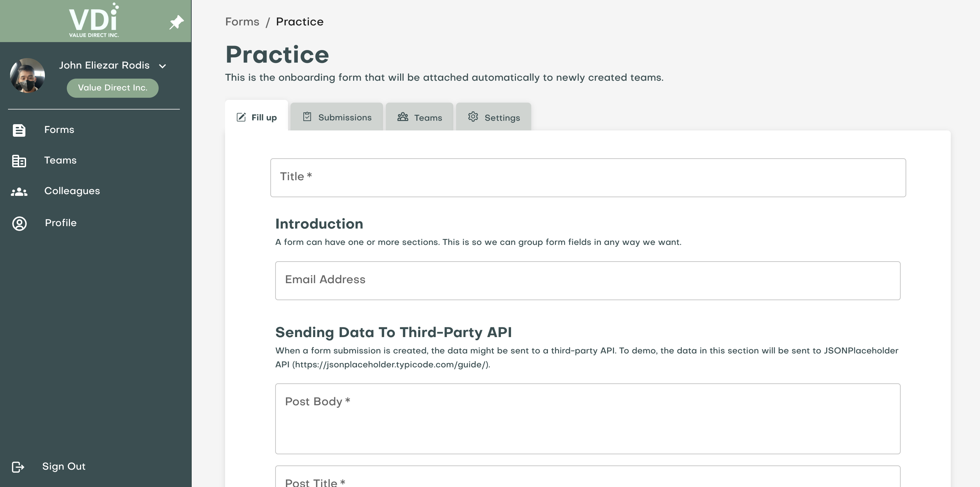Click the Settings gear icon
The image size is (980, 487).
[473, 117]
